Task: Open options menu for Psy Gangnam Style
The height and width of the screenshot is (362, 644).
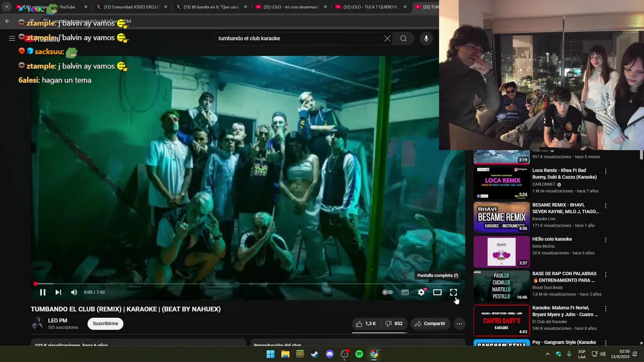Action: [x=606, y=343]
